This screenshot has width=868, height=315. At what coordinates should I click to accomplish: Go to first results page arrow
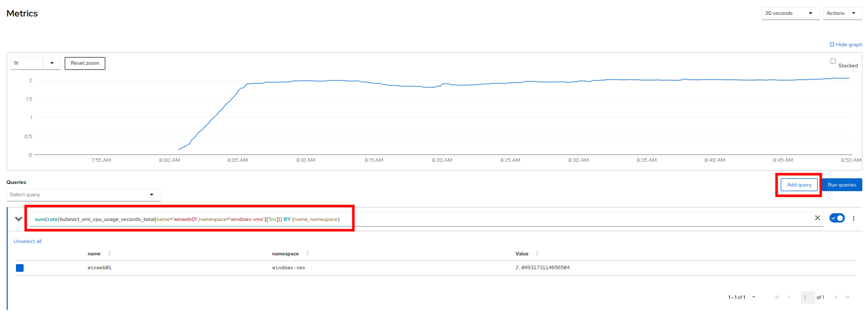(777, 297)
